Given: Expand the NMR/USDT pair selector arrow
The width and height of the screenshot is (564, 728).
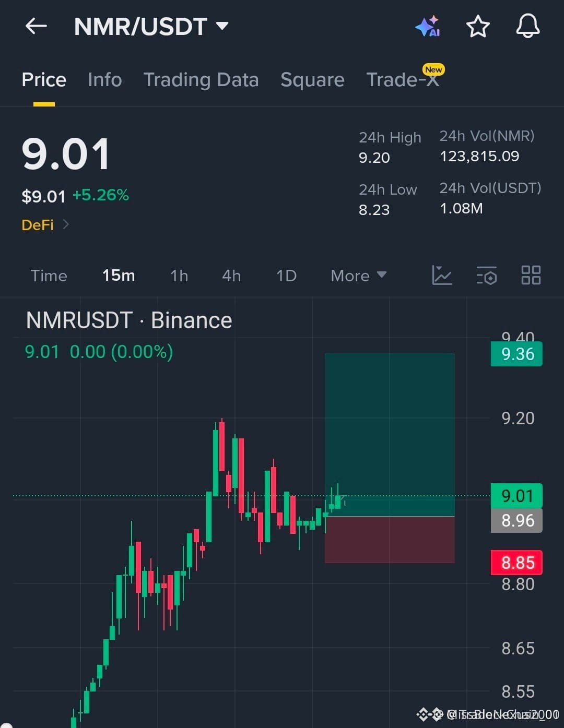Looking at the screenshot, I should coord(222,26).
